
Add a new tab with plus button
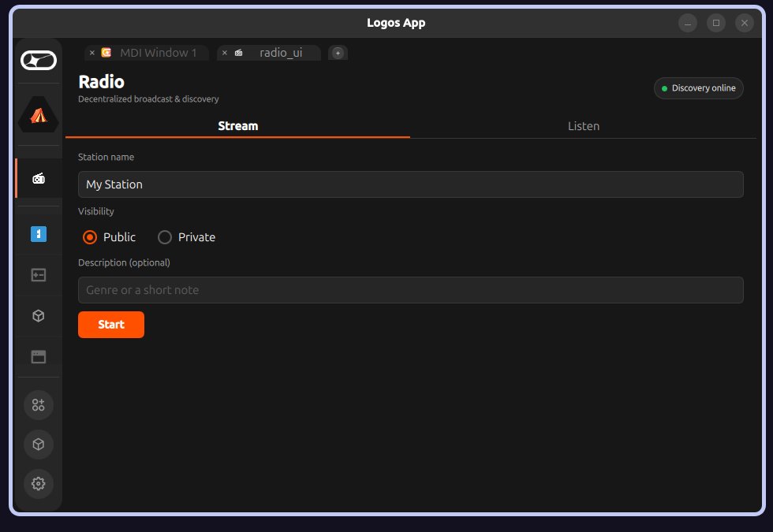point(338,53)
